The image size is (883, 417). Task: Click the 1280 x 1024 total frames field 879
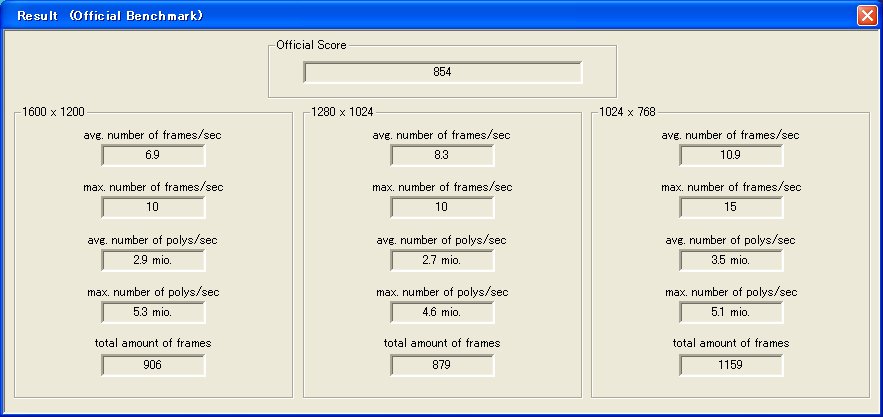pos(441,365)
